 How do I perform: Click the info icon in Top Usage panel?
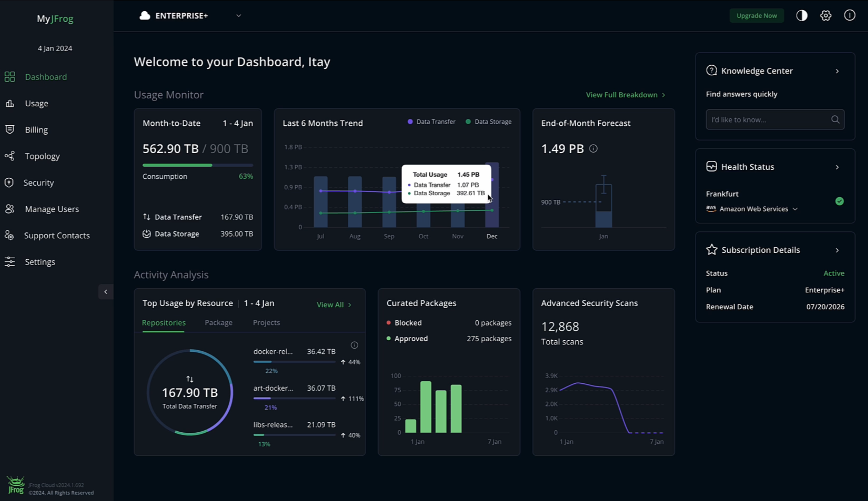(354, 345)
